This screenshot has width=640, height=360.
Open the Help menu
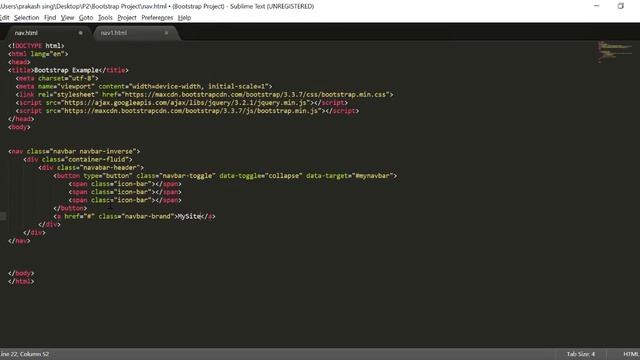[x=184, y=18]
